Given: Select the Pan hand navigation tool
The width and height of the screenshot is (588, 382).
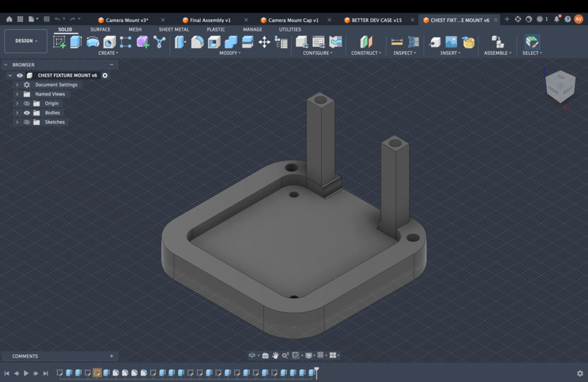Looking at the screenshot, I should coord(276,355).
